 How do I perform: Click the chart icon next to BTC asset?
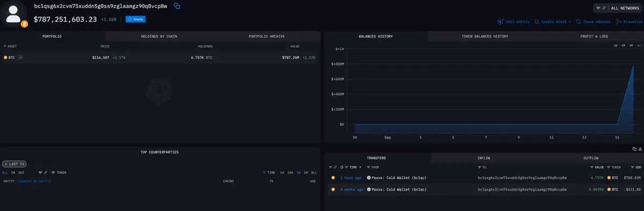20,57
